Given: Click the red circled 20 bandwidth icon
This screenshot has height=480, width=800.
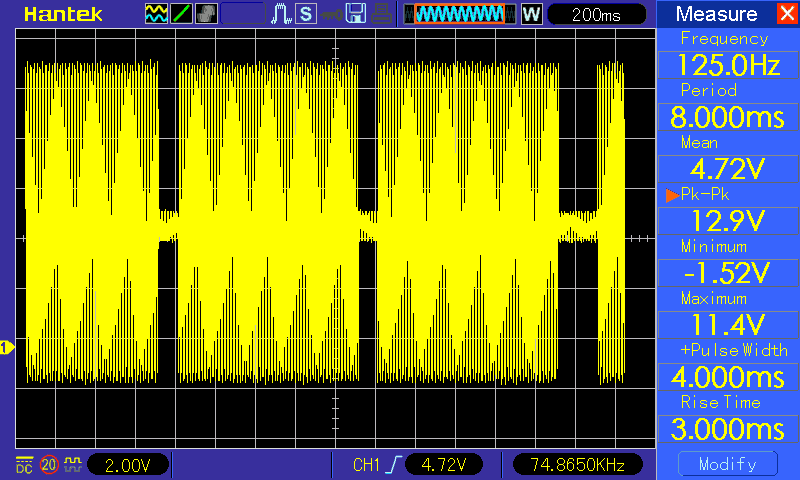Looking at the screenshot, I should coord(49,465).
